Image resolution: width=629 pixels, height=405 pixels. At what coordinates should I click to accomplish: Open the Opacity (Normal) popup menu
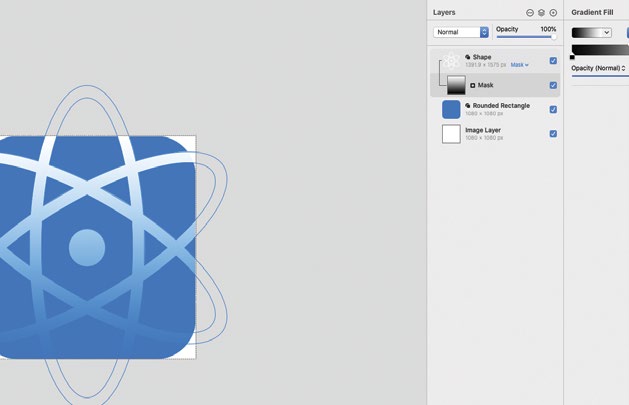598,68
